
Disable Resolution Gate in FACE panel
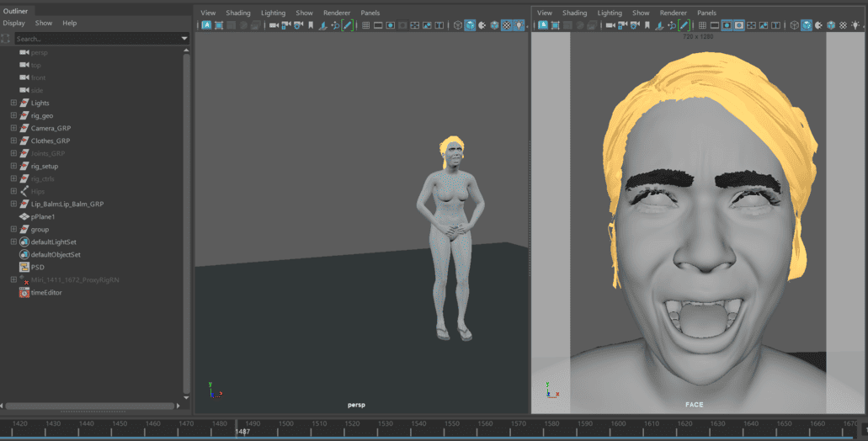tap(727, 25)
